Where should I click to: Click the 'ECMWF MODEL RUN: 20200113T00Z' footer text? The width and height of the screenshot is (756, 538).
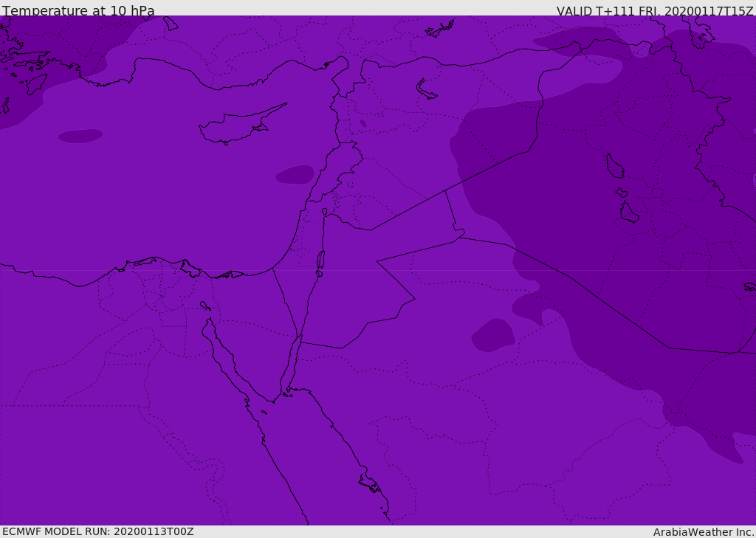pos(98,532)
